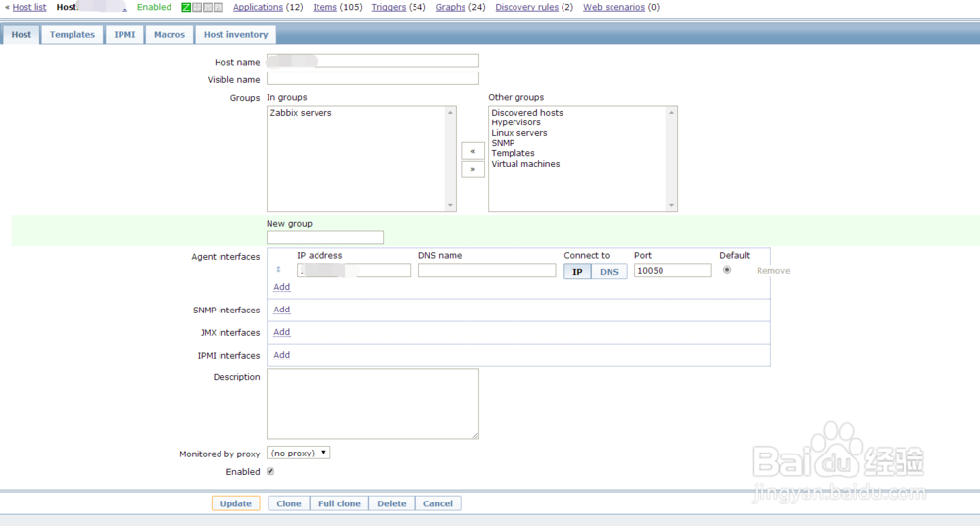Screen dimensions: 980x526
Task: Open the Macros tab
Action: point(170,35)
